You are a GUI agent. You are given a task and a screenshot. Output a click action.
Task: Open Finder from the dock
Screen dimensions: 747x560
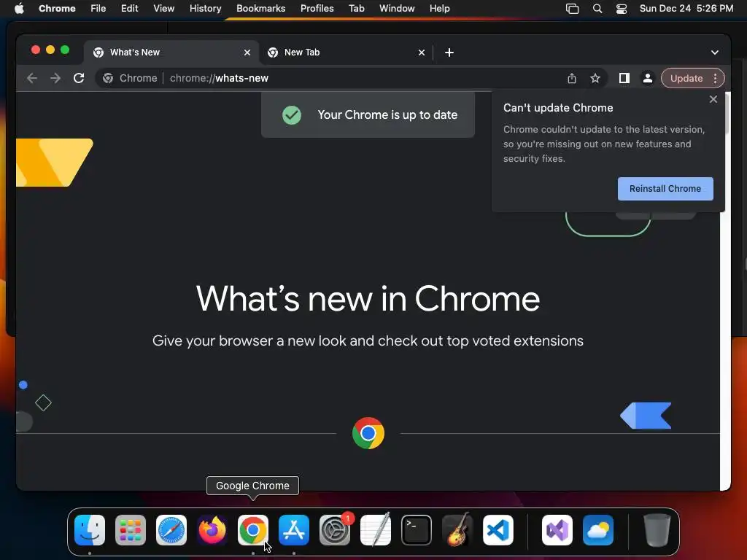pos(90,530)
